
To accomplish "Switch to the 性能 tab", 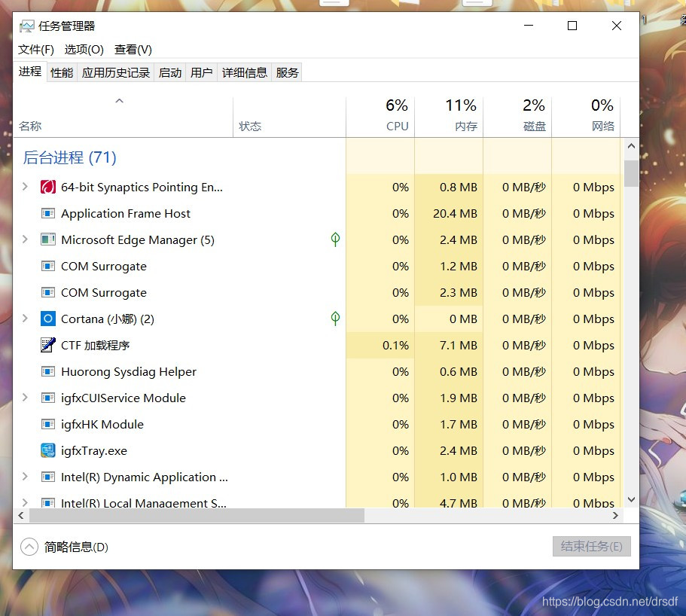I will coord(62,72).
